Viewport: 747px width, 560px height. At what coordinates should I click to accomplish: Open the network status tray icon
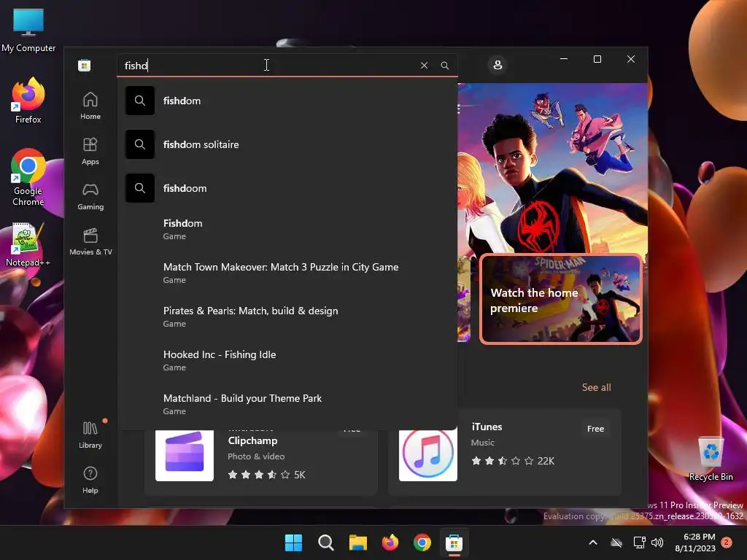click(639, 542)
